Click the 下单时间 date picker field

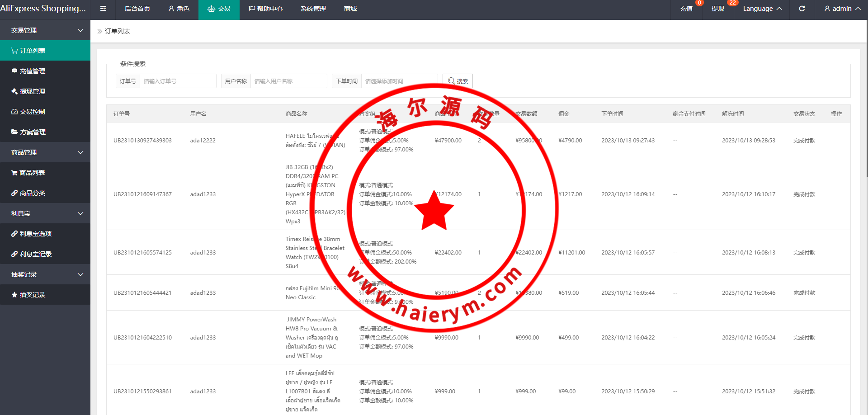coord(399,81)
